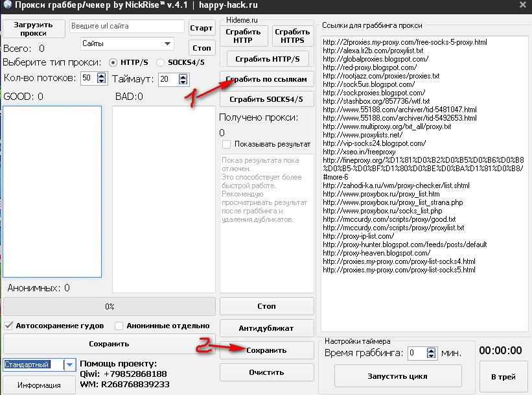
Task: Expand the Стандартный theme combo box
Action: coord(69,365)
